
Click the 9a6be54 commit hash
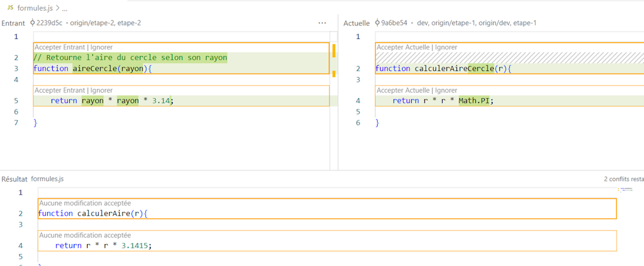click(x=394, y=23)
